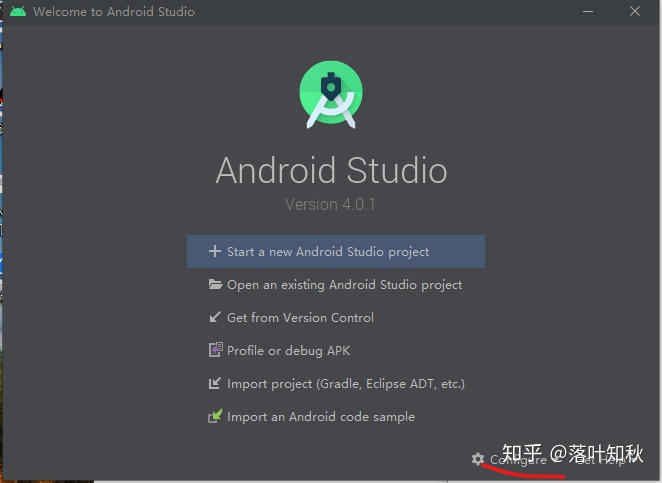Close the Welcome to Android Studio window
Image resolution: width=662 pixels, height=483 pixels.
coord(635,11)
